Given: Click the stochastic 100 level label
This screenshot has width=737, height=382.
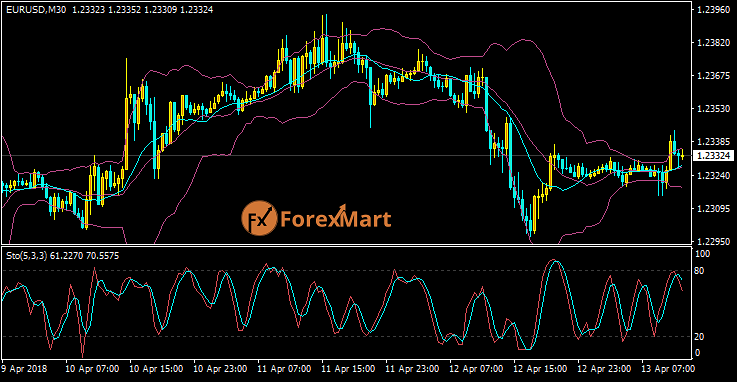Looking at the screenshot, I should (702, 254).
